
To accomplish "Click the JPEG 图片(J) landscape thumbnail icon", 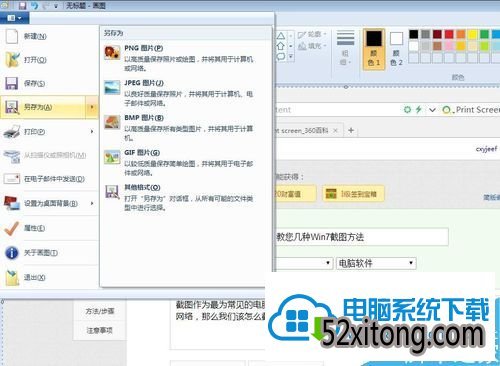I will point(112,88).
